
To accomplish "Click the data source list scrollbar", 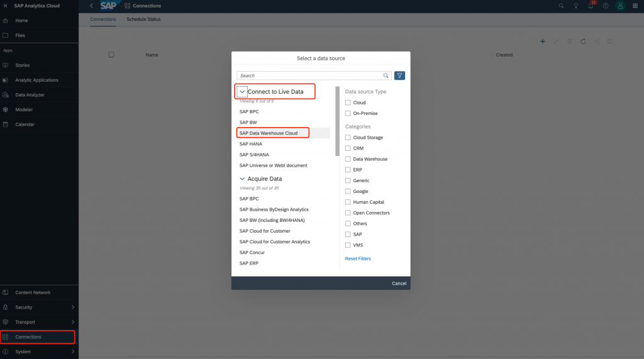I will [338, 121].
